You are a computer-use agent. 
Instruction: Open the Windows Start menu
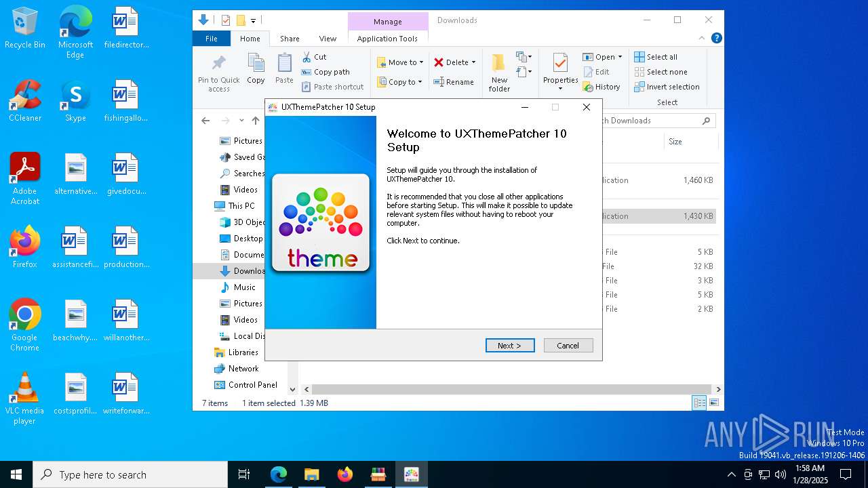click(x=16, y=474)
